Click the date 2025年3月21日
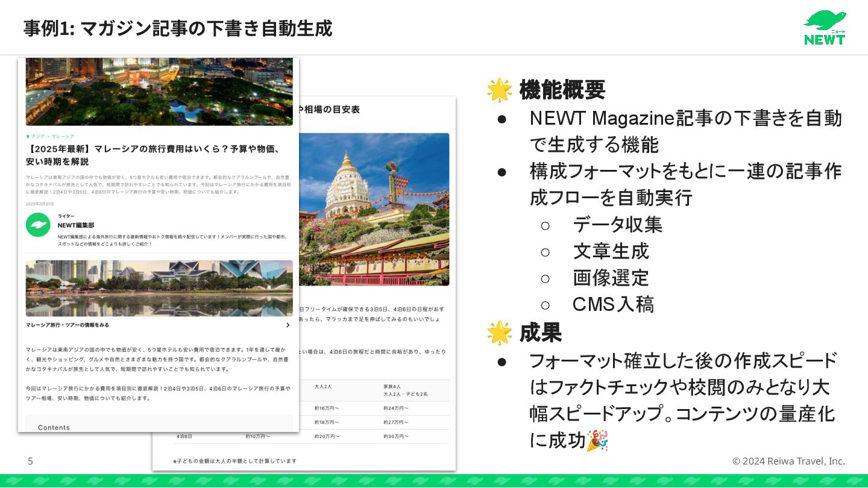868x488 pixels. tap(40, 204)
